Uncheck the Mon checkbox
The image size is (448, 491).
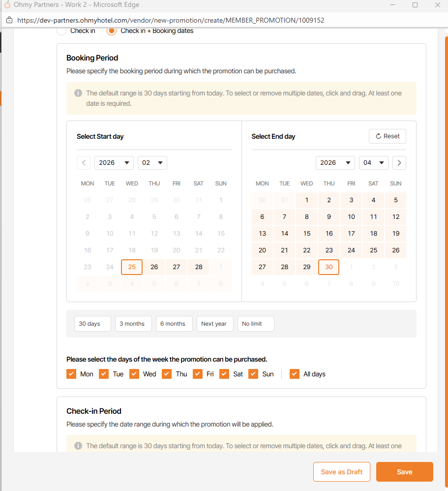pos(72,374)
